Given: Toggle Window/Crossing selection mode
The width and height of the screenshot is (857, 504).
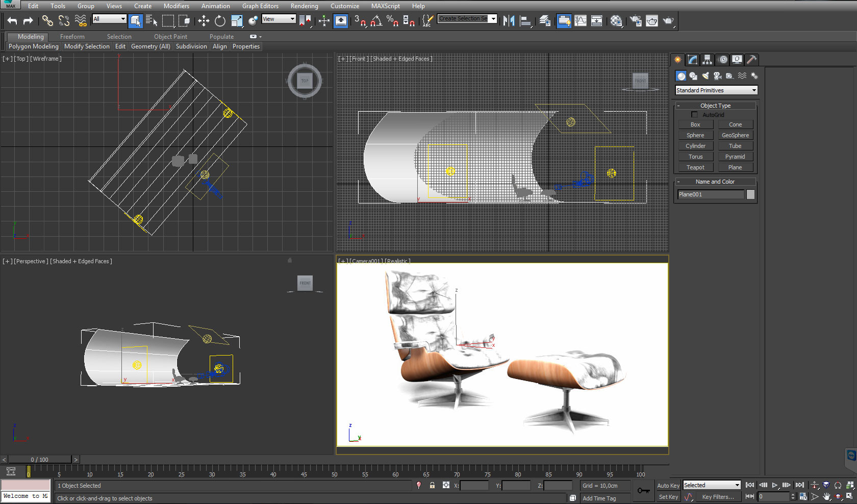Looking at the screenshot, I should (x=184, y=21).
